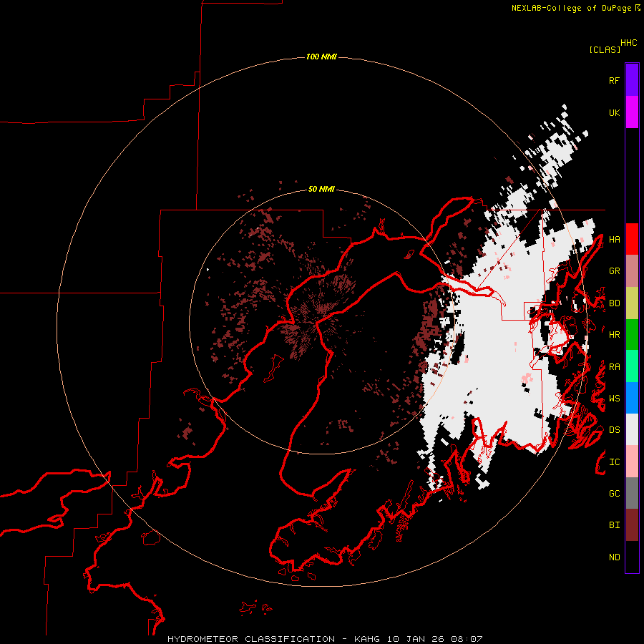This screenshot has height=644, width=644.
Task: Click the HHC product label
Action: pyautogui.click(x=629, y=43)
